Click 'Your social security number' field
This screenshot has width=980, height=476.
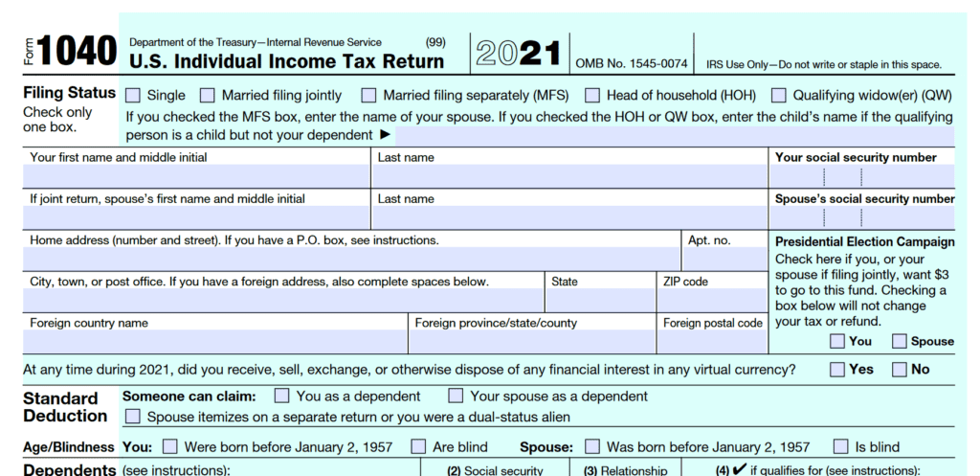click(862, 176)
